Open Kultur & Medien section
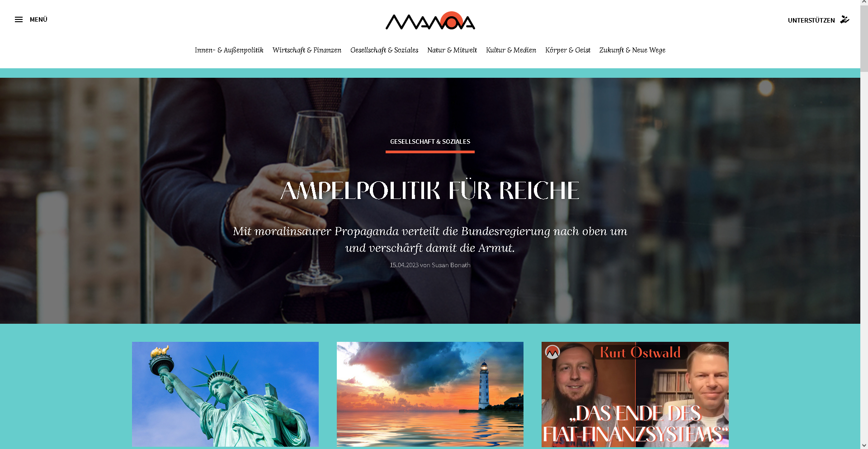Image resolution: width=868 pixels, height=449 pixels. 511,50
